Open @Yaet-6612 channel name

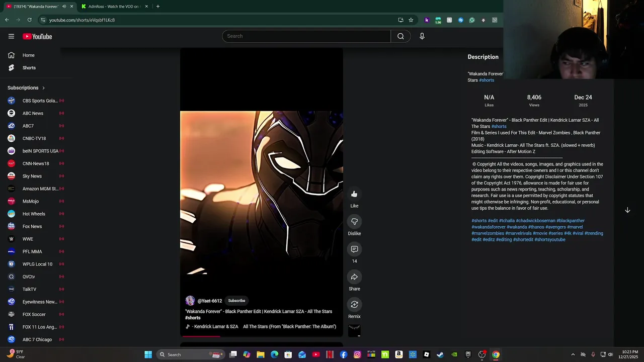tap(210, 301)
